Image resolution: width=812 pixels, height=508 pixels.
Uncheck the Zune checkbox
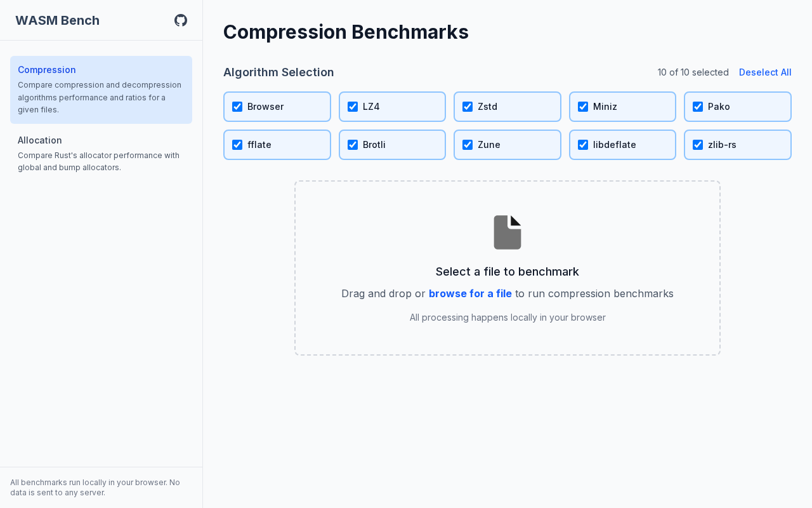[x=468, y=145]
